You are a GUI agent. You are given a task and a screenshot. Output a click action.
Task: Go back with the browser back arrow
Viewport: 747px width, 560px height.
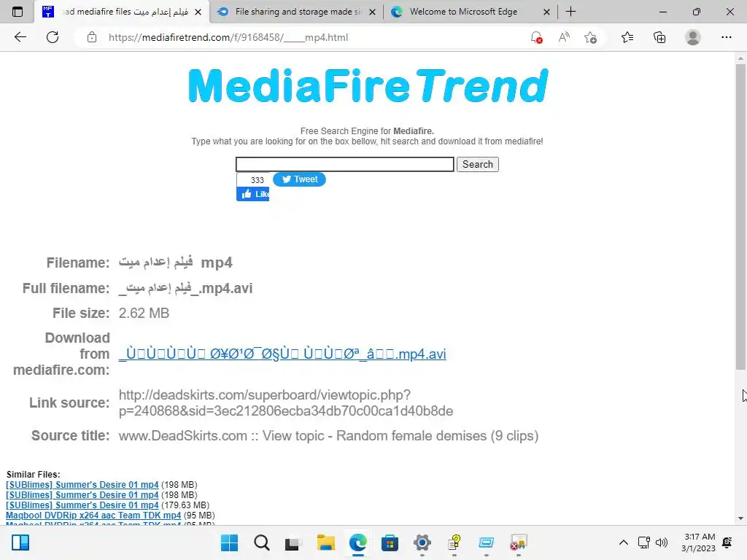(x=20, y=37)
